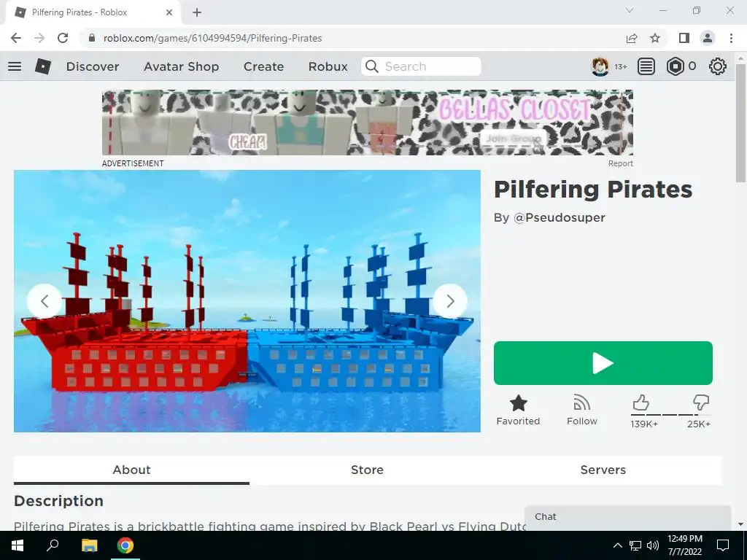Open the taskbar clock and date
The height and width of the screenshot is (560, 747).
tap(685, 545)
